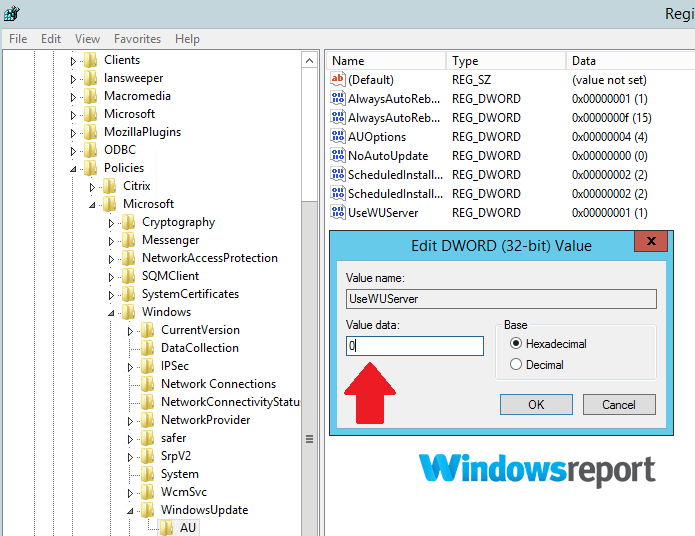Click the DataCollection folder icon
Viewport: 695px width, 536px height.
148,348
